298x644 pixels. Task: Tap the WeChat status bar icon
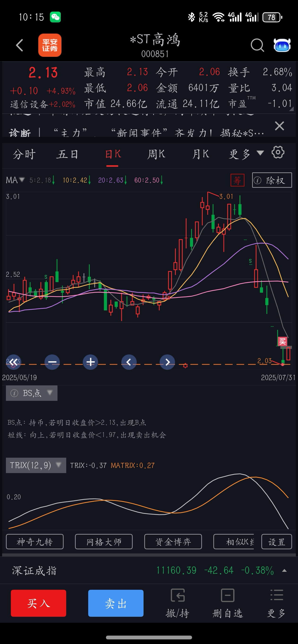tap(55, 17)
